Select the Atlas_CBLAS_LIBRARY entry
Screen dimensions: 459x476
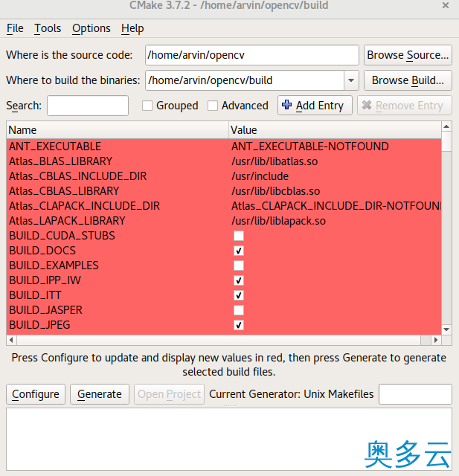coord(64,191)
